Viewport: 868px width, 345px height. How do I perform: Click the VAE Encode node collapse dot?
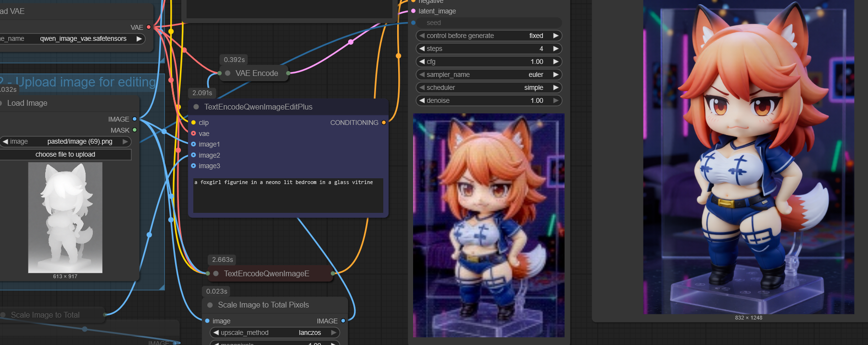[228, 73]
